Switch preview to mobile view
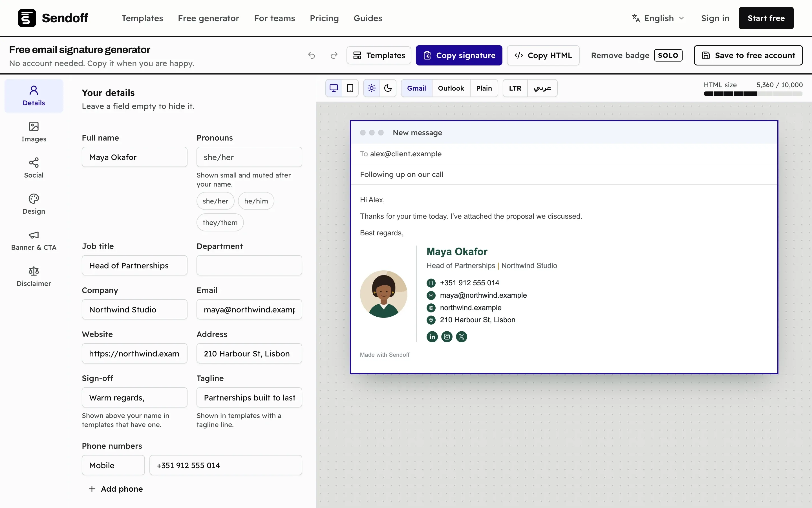812x508 pixels. (x=350, y=88)
